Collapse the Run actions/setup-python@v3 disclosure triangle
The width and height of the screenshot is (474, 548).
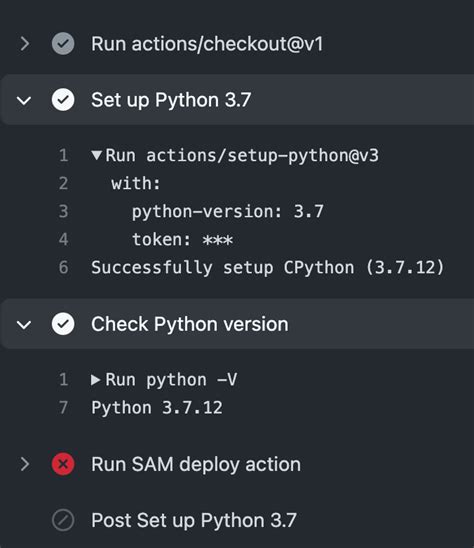click(96, 155)
